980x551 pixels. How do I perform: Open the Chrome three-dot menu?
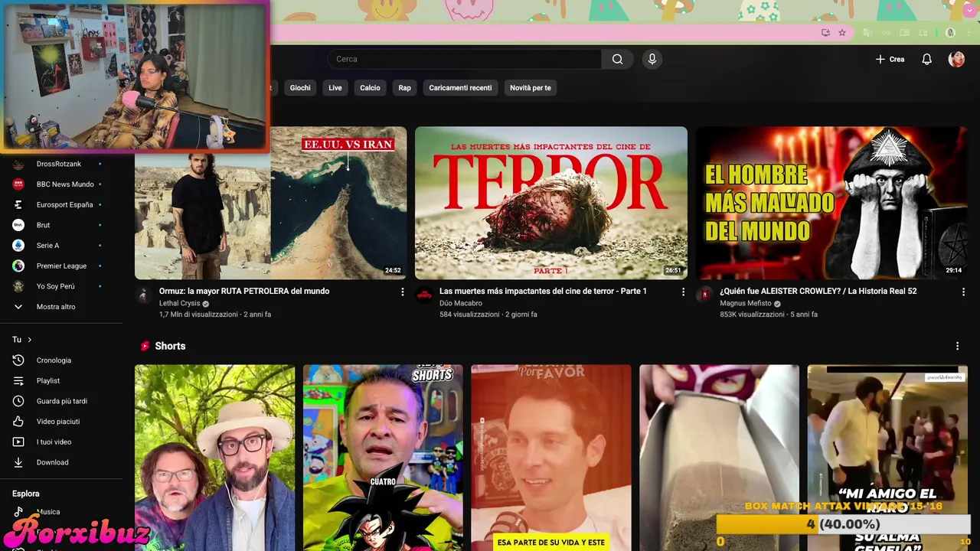(969, 33)
